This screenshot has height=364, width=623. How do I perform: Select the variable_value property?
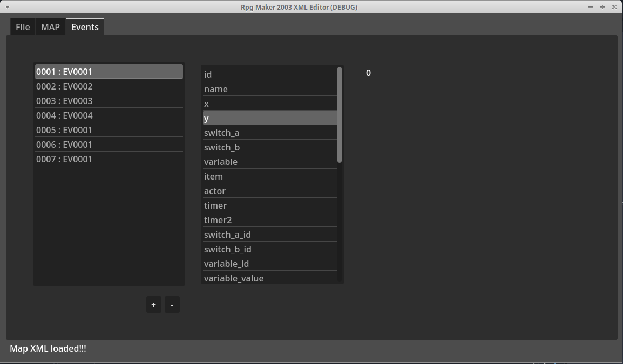tap(270, 278)
